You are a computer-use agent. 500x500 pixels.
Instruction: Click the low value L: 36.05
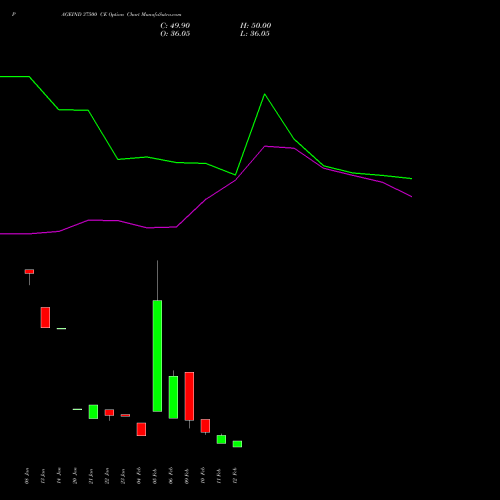point(255,34)
